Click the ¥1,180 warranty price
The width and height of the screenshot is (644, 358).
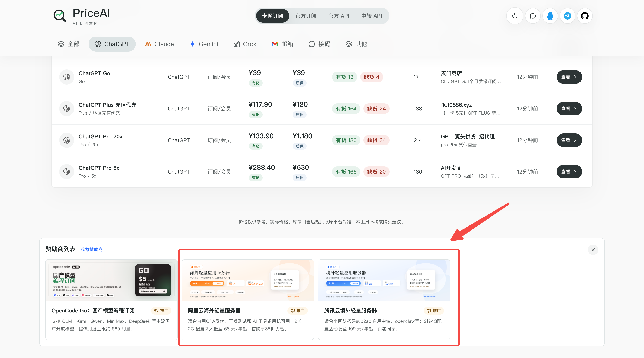click(302, 136)
